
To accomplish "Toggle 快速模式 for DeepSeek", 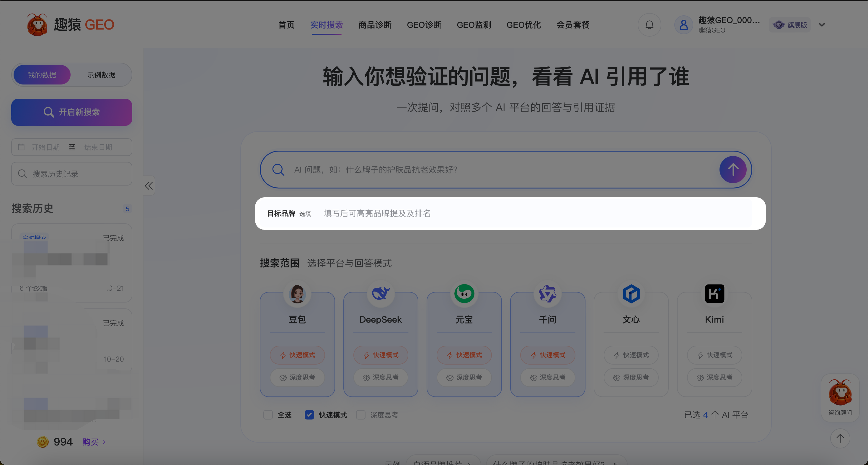I will (x=381, y=355).
